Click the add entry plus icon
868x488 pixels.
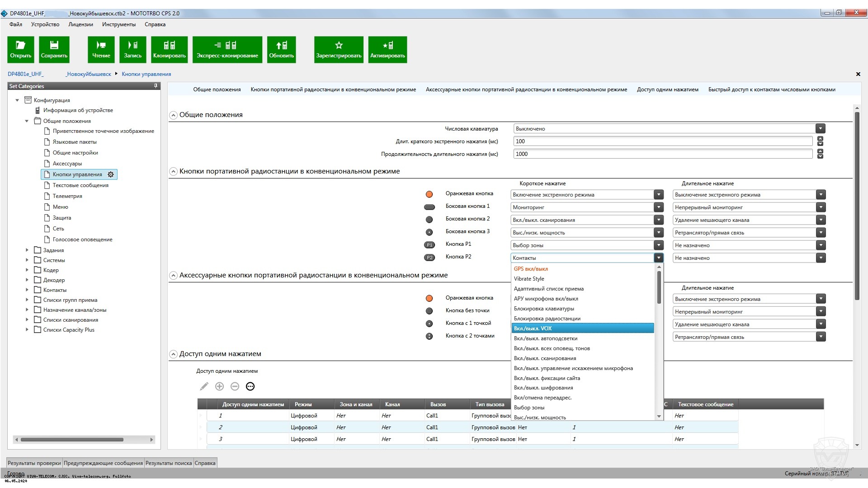coord(219,386)
